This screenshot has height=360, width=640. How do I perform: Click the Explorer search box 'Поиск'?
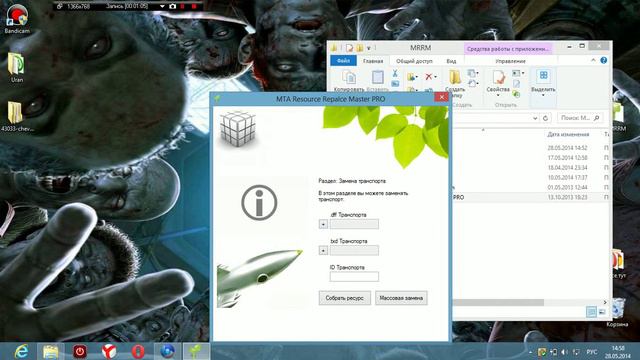[580, 118]
